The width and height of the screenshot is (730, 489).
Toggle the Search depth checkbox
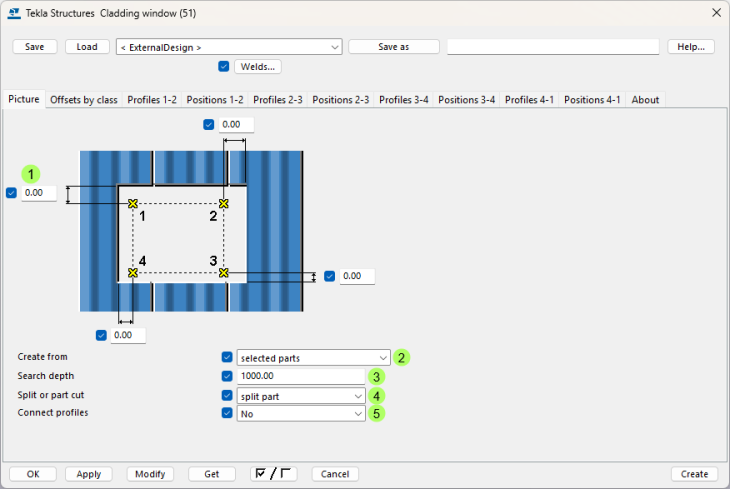pos(227,376)
